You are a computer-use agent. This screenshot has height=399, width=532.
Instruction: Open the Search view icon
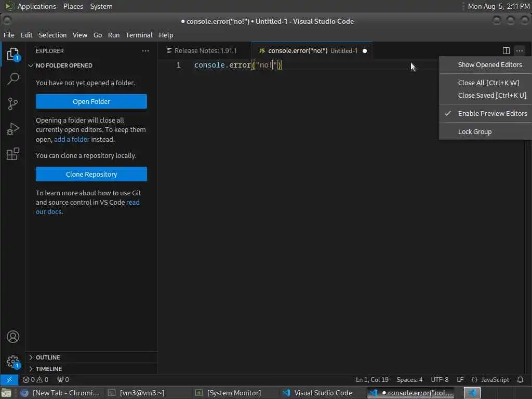13,79
